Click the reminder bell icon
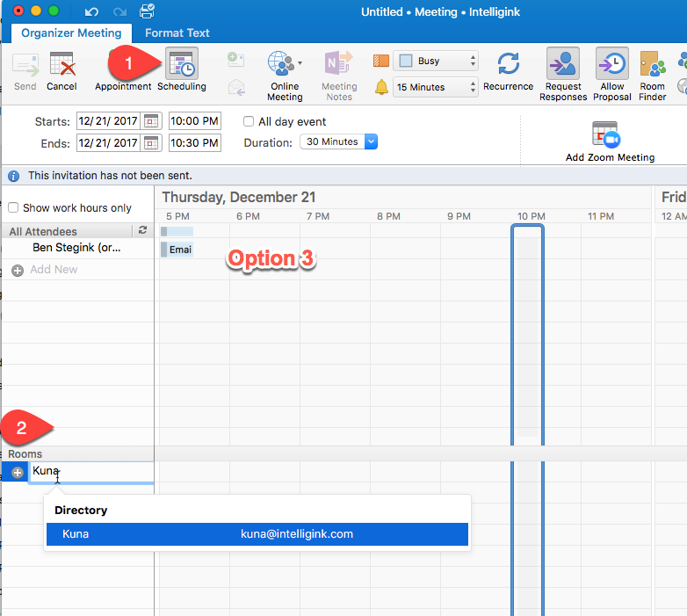The width and height of the screenshot is (687, 616). [381, 87]
